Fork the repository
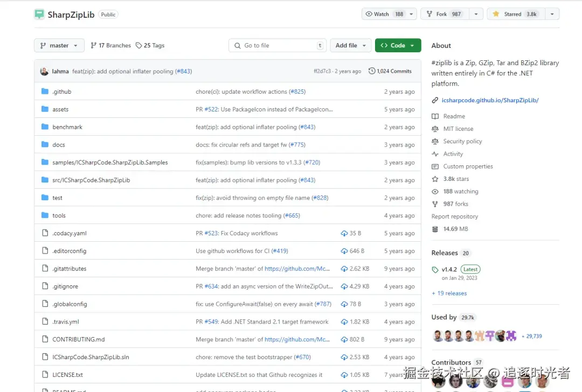582x392 pixels. (x=445, y=14)
